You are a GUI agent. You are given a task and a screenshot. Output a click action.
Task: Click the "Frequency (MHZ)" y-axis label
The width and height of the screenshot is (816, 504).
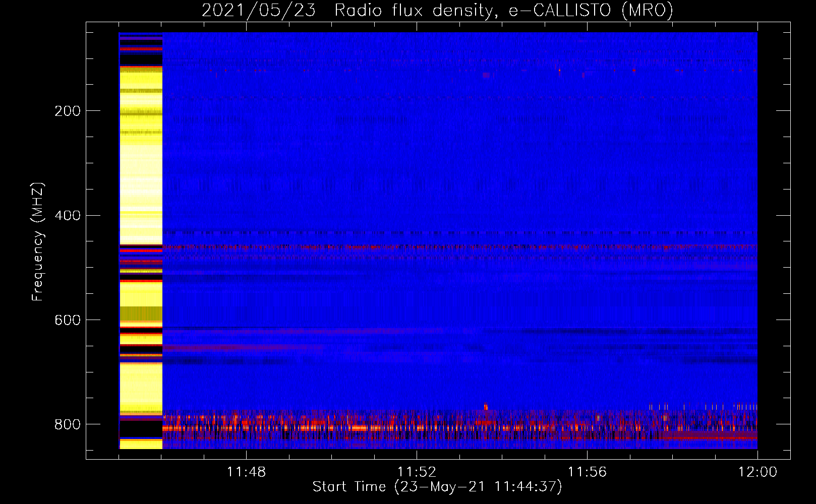point(38,242)
